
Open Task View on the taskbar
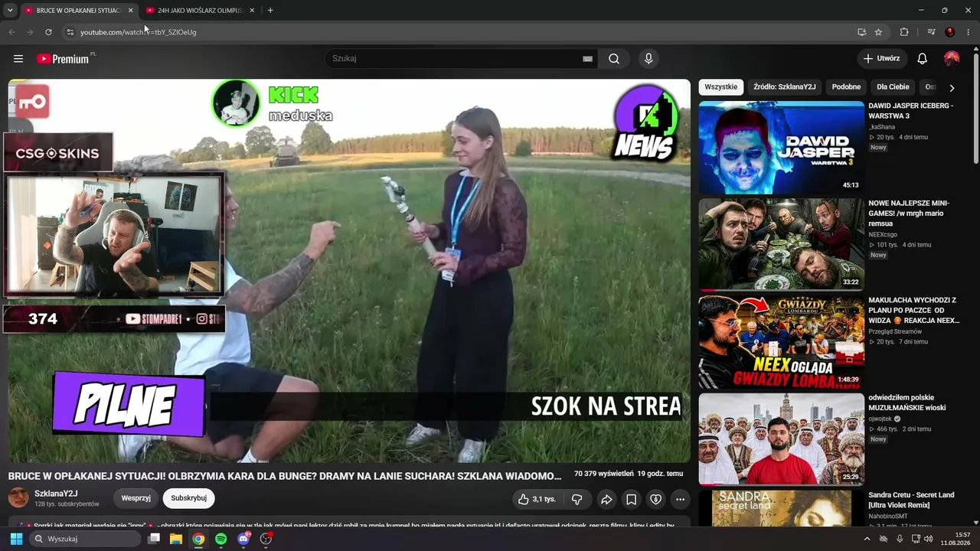(x=154, y=539)
